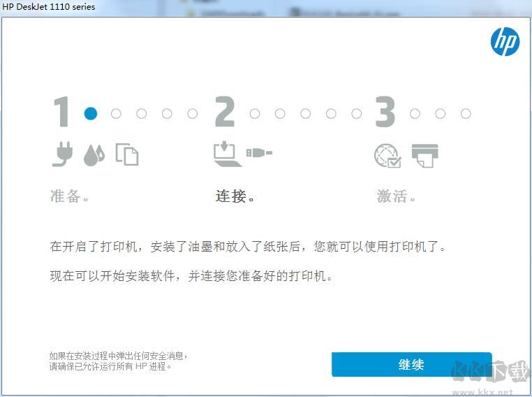The height and width of the screenshot is (397, 532).
Task: Click the filled blue progress dot
Action: (x=91, y=113)
